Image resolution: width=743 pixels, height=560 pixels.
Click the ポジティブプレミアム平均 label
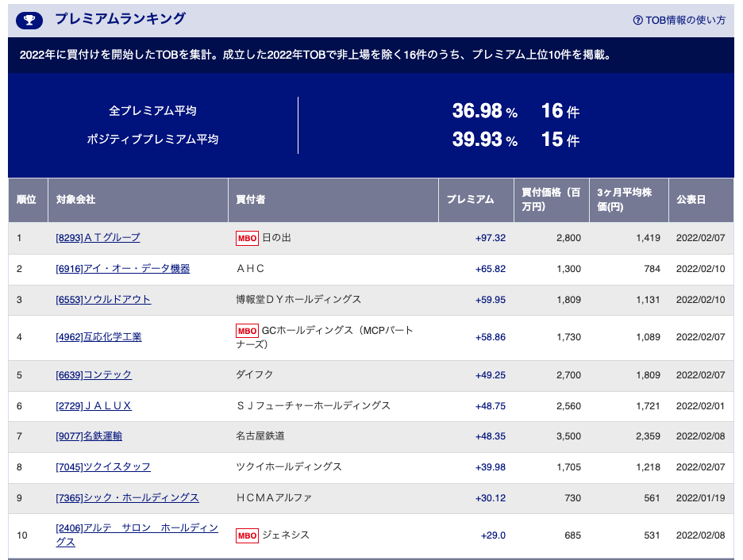pos(152,140)
